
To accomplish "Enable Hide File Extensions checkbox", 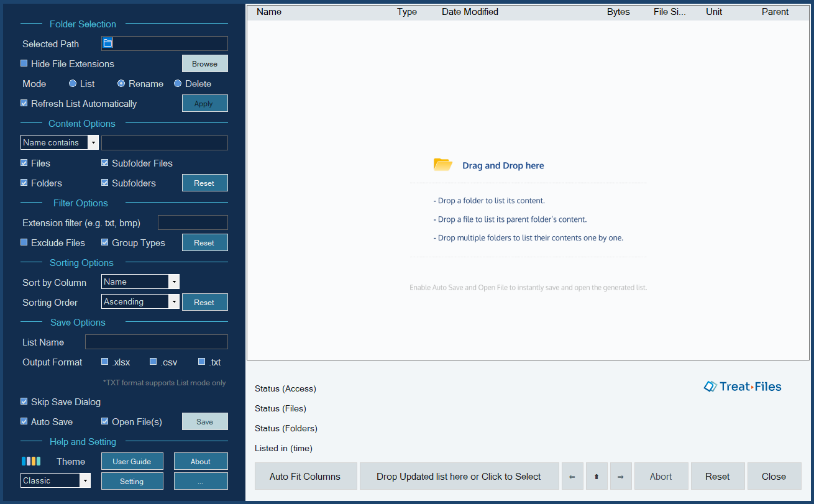I will click(x=24, y=63).
